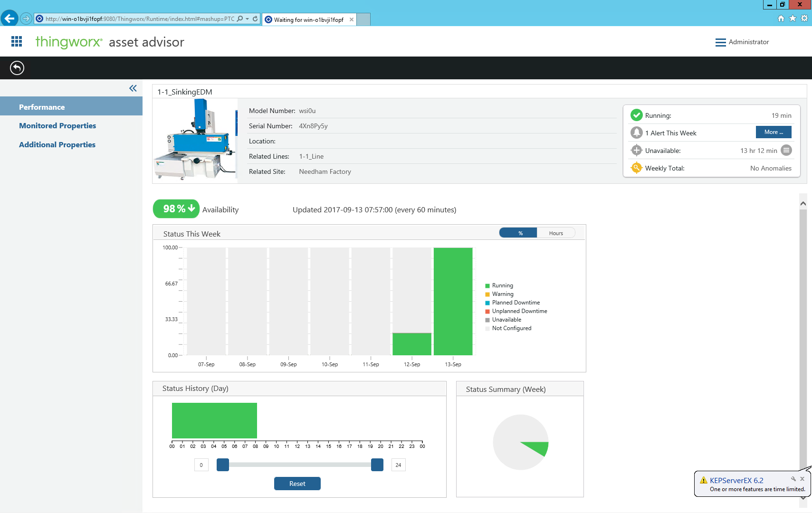Click the Warning legend entry
This screenshot has width=812, height=513.
[499, 294]
